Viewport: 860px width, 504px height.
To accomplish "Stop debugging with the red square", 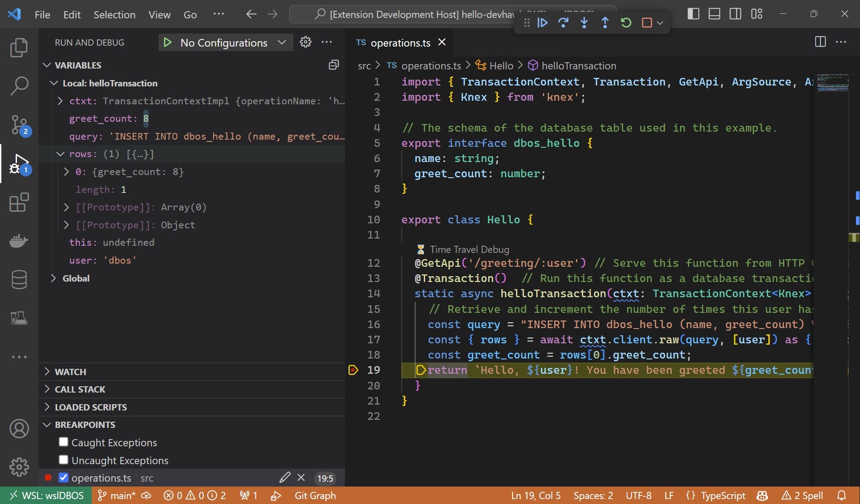I will pyautogui.click(x=646, y=22).
